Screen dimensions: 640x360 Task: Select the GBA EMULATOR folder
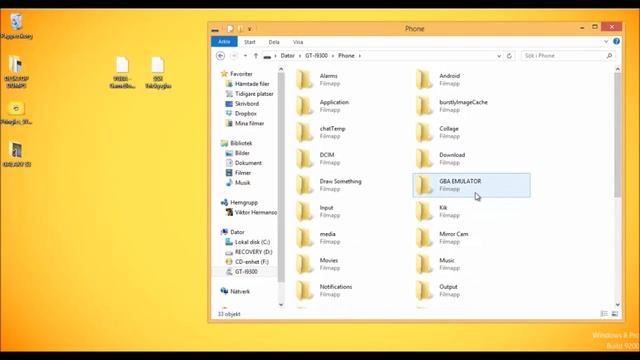pos(471,185)
